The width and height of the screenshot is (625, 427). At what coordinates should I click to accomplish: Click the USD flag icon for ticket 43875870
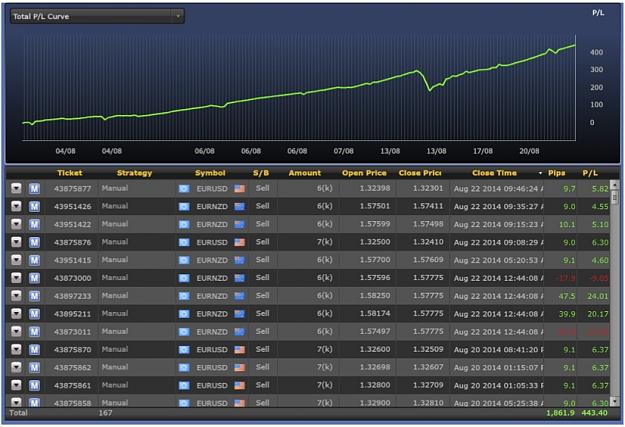coord(240,350)
